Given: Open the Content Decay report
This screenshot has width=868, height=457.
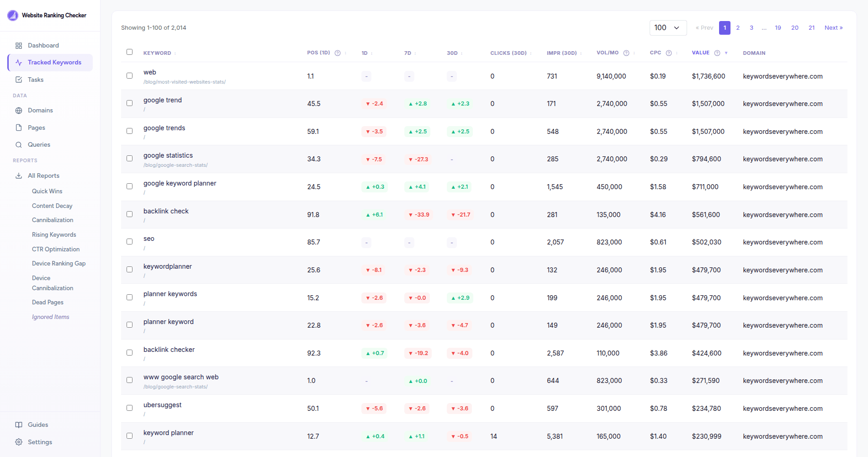Looking at the screenshot, I should pyautogui.click(x=52, y=206).
